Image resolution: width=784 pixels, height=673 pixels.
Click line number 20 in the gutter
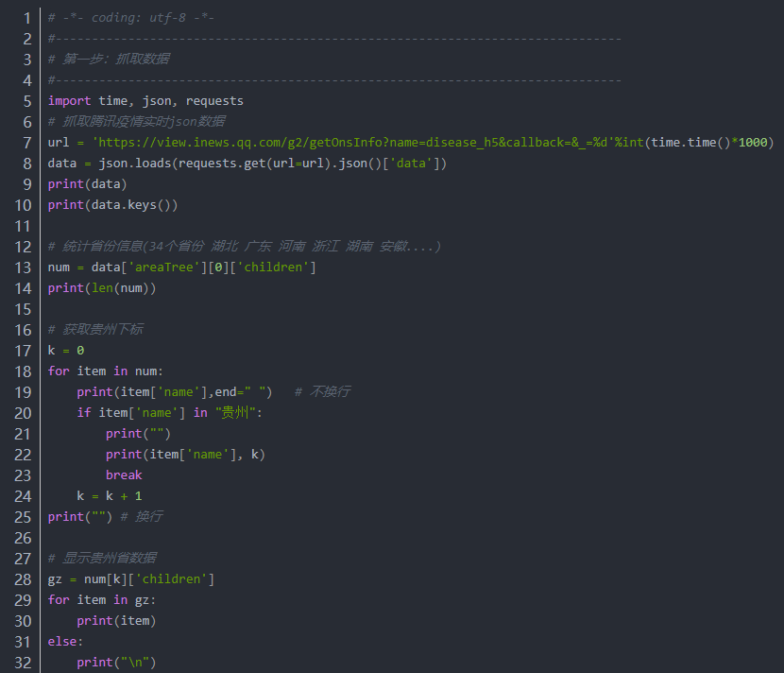point(23,413)
